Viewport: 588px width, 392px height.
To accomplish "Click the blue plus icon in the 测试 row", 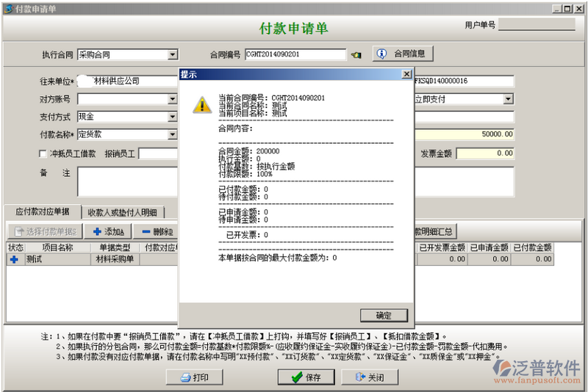I will (14, 259).
